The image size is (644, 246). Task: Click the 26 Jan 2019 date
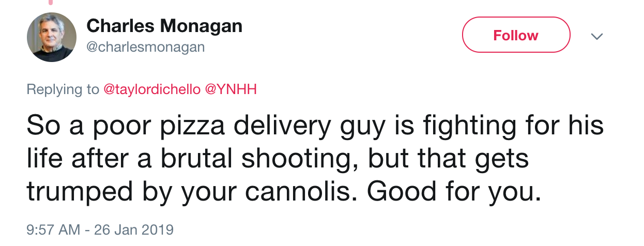134,229
